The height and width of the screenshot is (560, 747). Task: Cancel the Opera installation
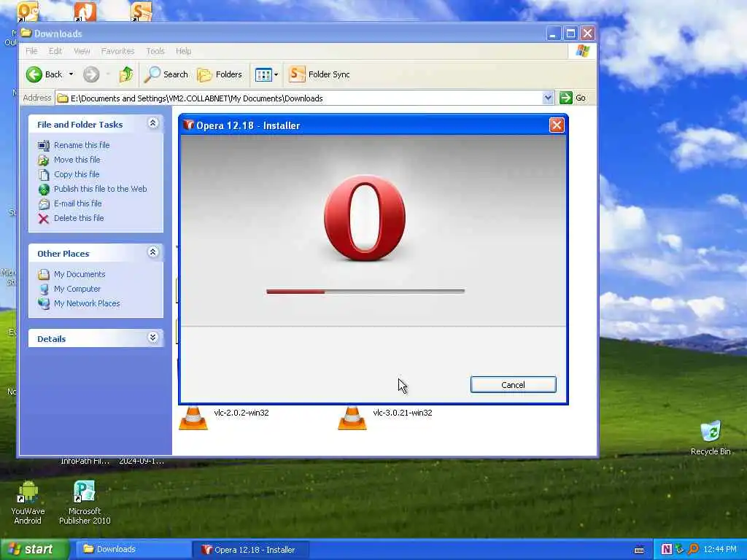coord(513,385)
